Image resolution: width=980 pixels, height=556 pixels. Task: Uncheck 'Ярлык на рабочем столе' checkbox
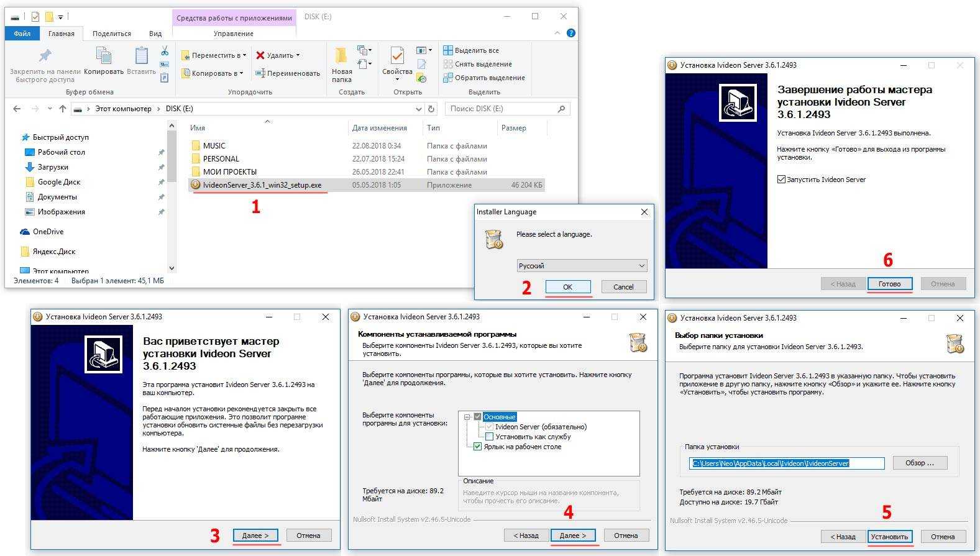pos(477,447)
